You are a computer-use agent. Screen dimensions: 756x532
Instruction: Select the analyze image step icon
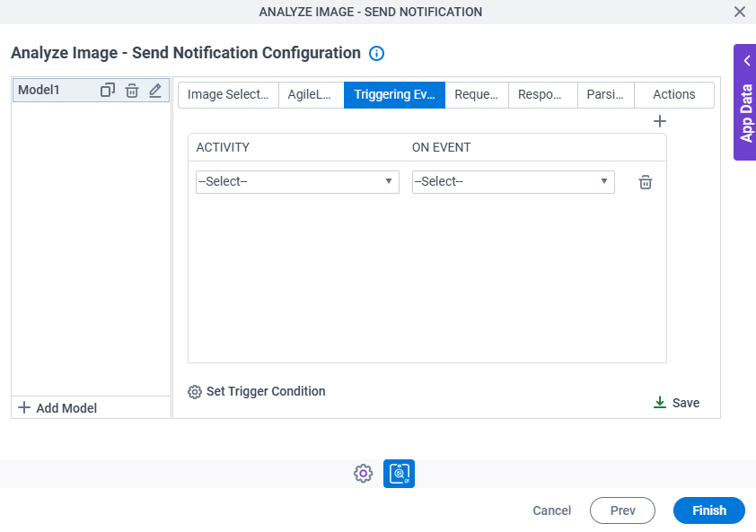399,473
